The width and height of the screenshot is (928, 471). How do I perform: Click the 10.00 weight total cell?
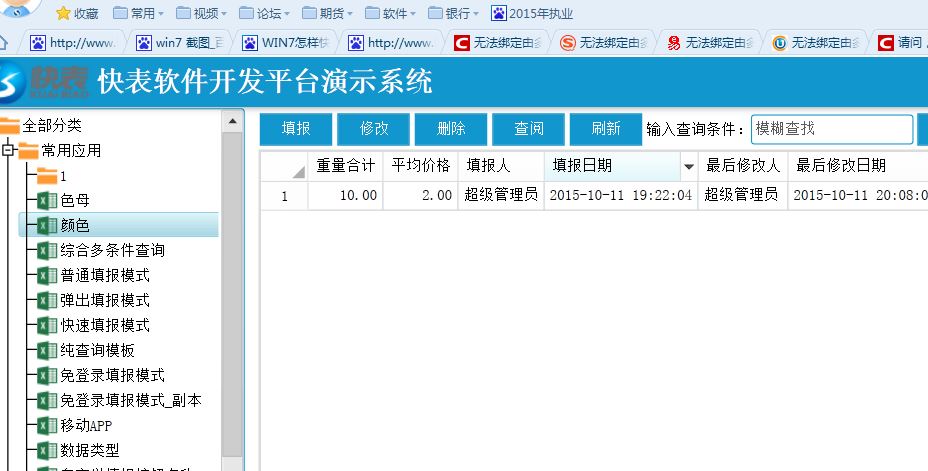tap(346, 196)
